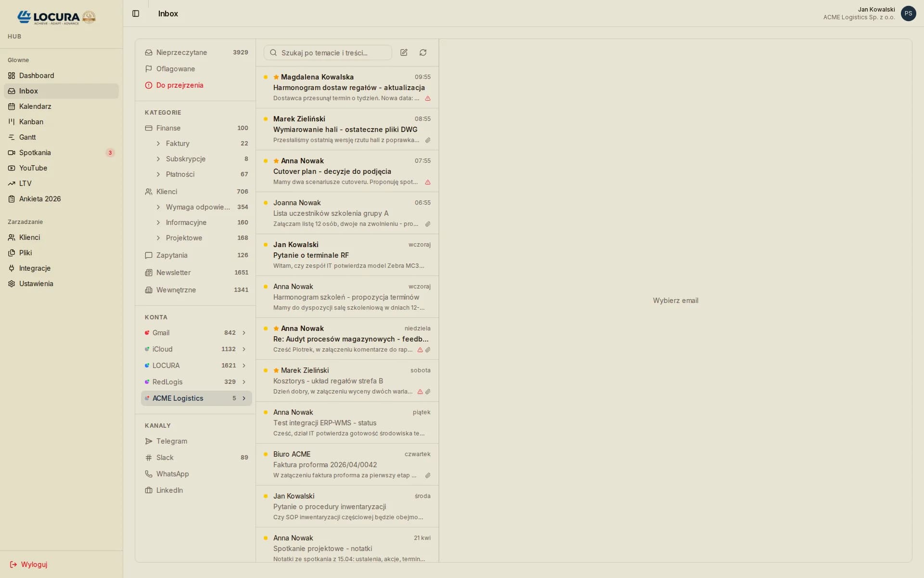
Task: Click the refresh inbox icon
Action: pyautogui.click(x=423, y=53)
